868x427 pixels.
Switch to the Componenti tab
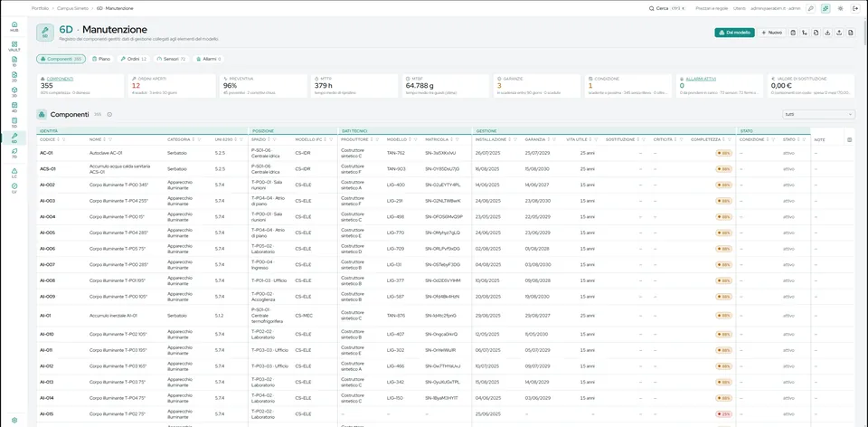(x=61, y=59)
